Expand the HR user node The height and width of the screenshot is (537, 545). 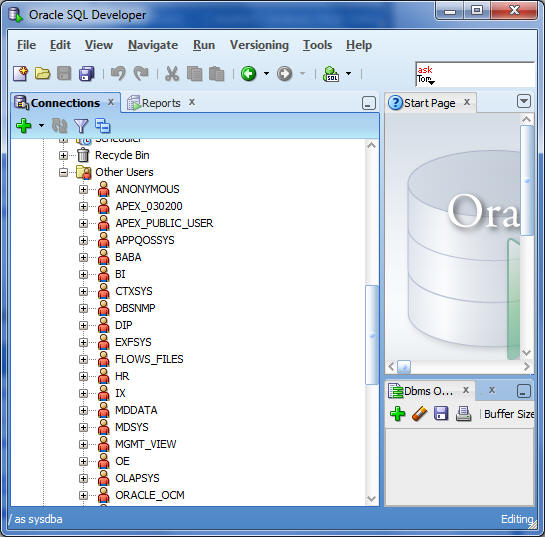tap(83, 376)
